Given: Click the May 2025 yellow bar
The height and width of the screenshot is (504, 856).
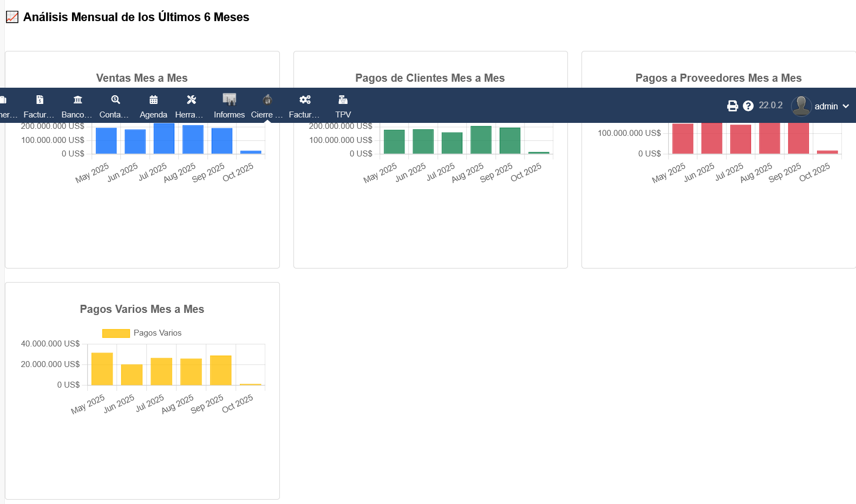Looking at the screenshot, I should pyautogui.click(x=102, y=369).
